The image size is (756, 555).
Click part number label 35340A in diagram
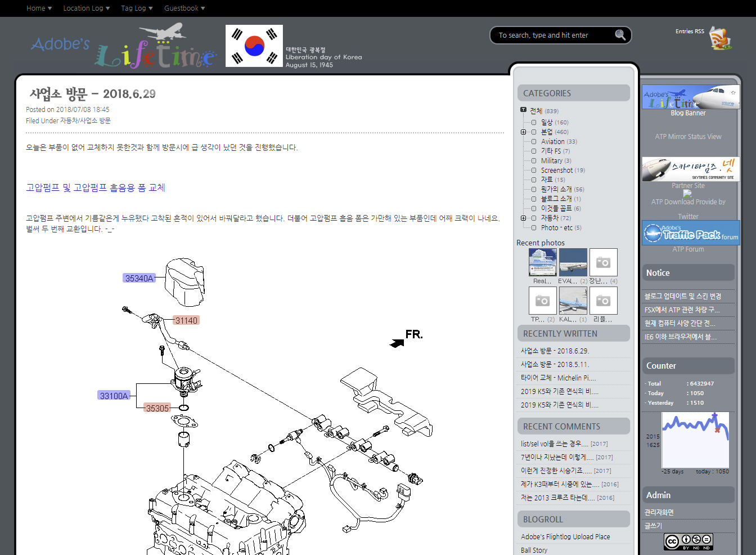[139, 278]
